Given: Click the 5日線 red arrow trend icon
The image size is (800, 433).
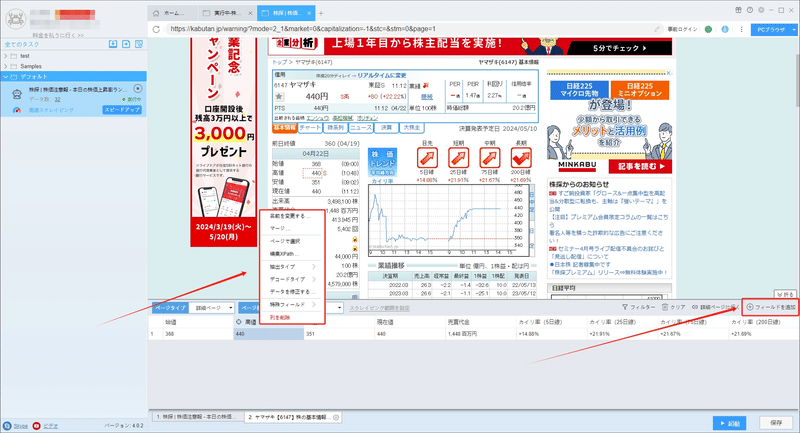Looking at the screenshot, I should pos(427,158).
